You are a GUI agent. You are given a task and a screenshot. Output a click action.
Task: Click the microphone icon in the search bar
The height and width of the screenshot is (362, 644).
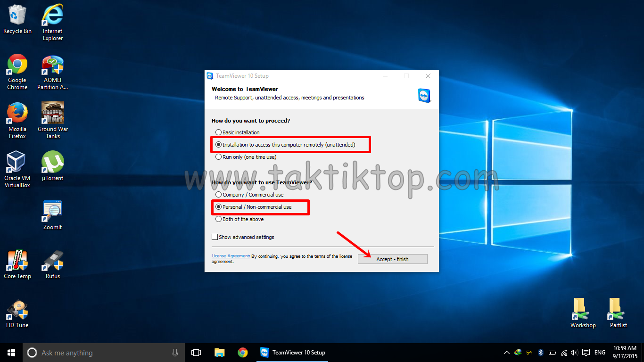point(175,352)
